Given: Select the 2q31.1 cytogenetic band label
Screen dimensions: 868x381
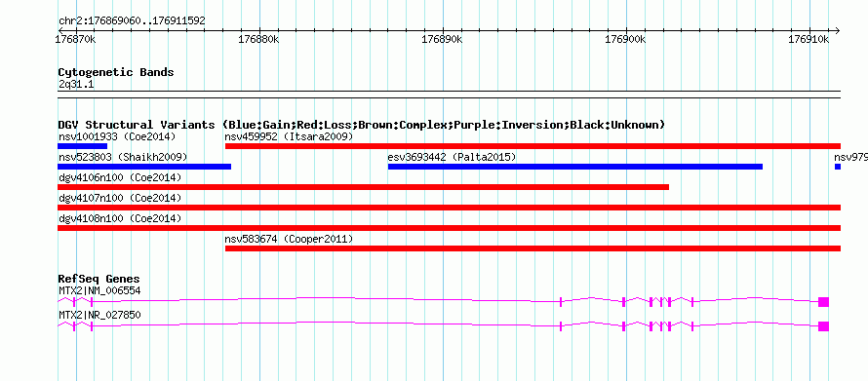Looking at the screenshot, I should [76, 84].
